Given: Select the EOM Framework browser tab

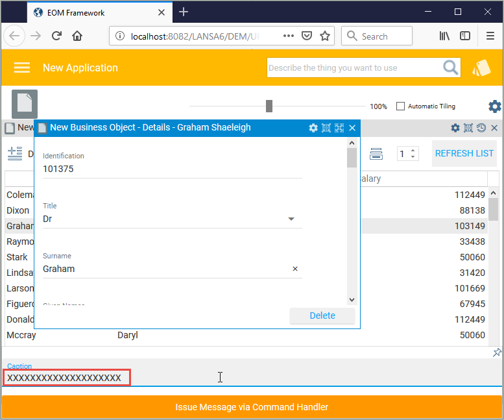Looking at the screenshot, I should pos(100,12).
